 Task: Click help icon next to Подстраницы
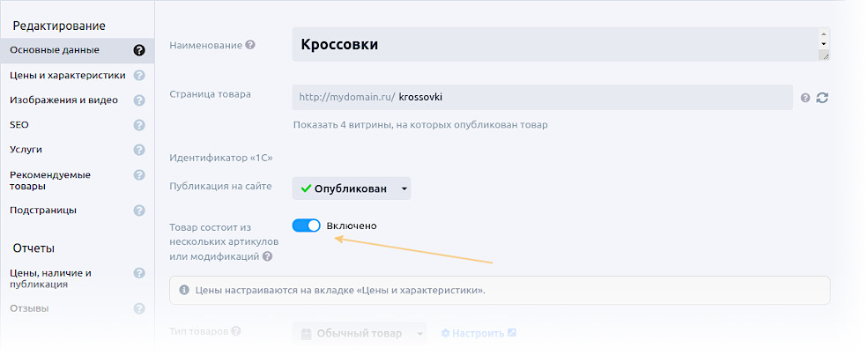coord(138,211)
